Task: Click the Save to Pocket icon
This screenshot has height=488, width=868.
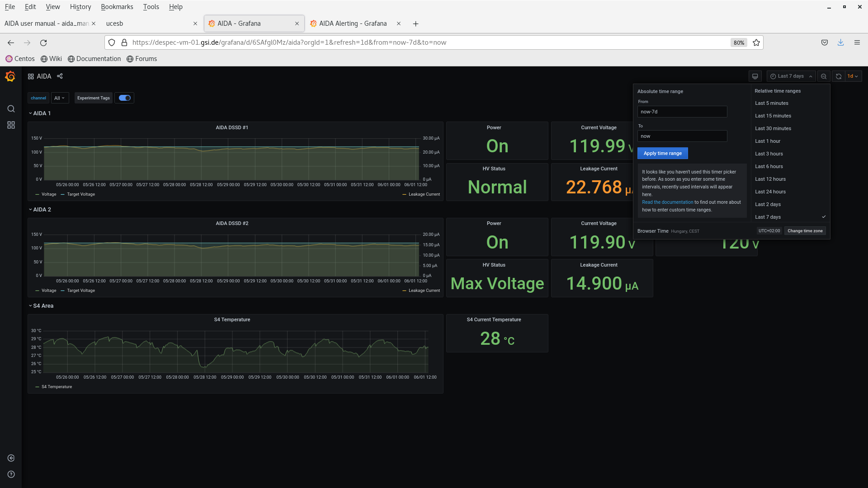Action: pos(825,42)
